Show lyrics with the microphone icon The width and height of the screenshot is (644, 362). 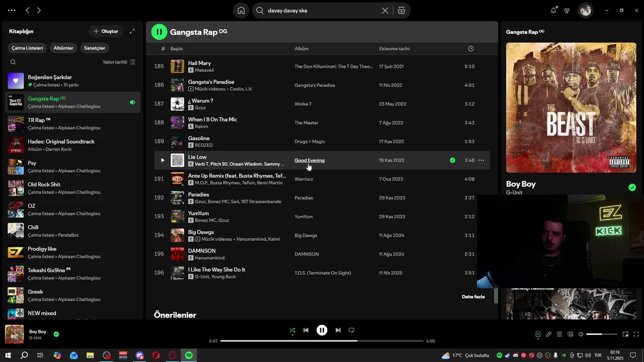click(x=548, y=334)
